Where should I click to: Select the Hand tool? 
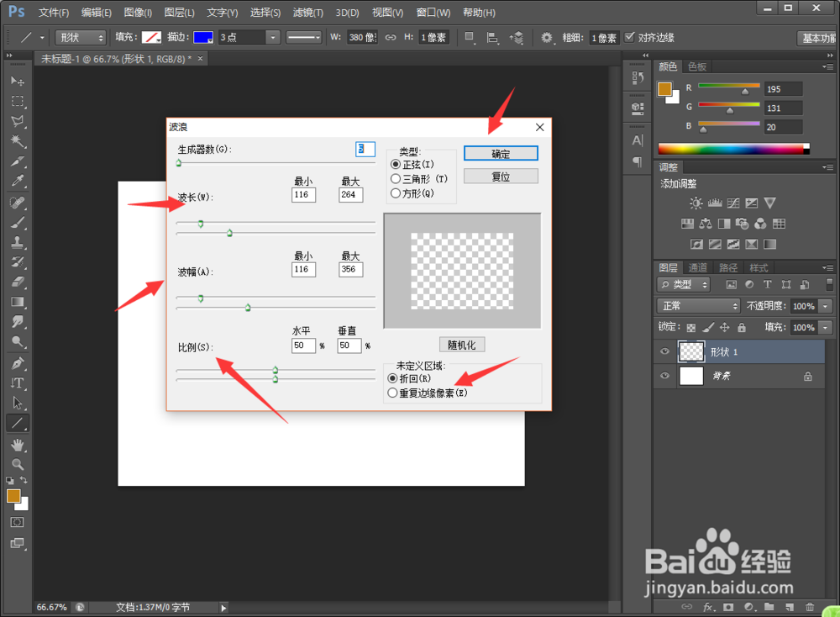click(17, 445)
